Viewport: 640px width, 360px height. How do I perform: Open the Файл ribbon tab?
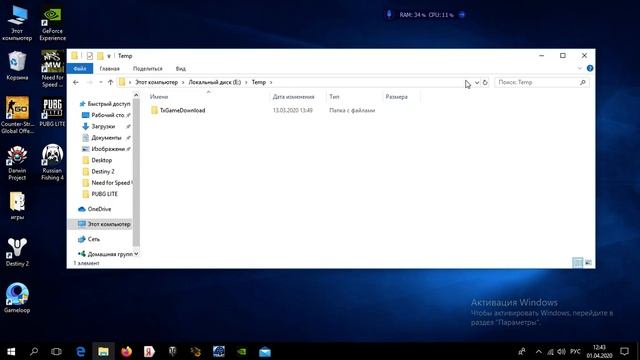[x=80, y=69]
